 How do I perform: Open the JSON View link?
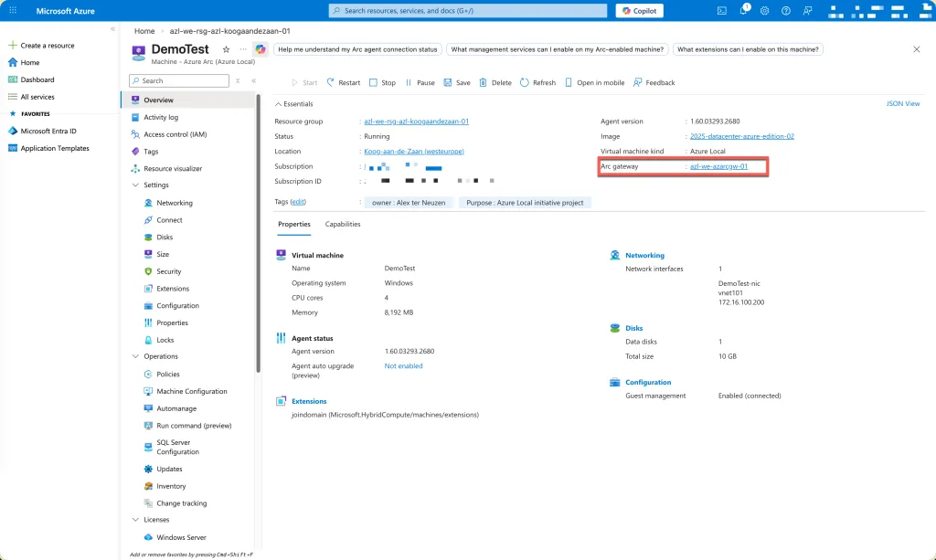click(902, 104)
